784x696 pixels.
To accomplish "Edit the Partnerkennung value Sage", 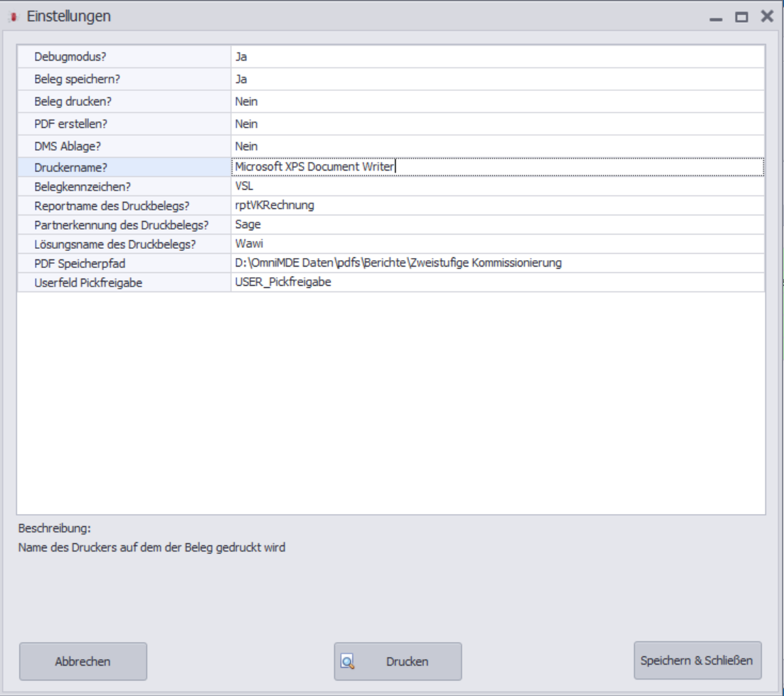I will point(497,225).
